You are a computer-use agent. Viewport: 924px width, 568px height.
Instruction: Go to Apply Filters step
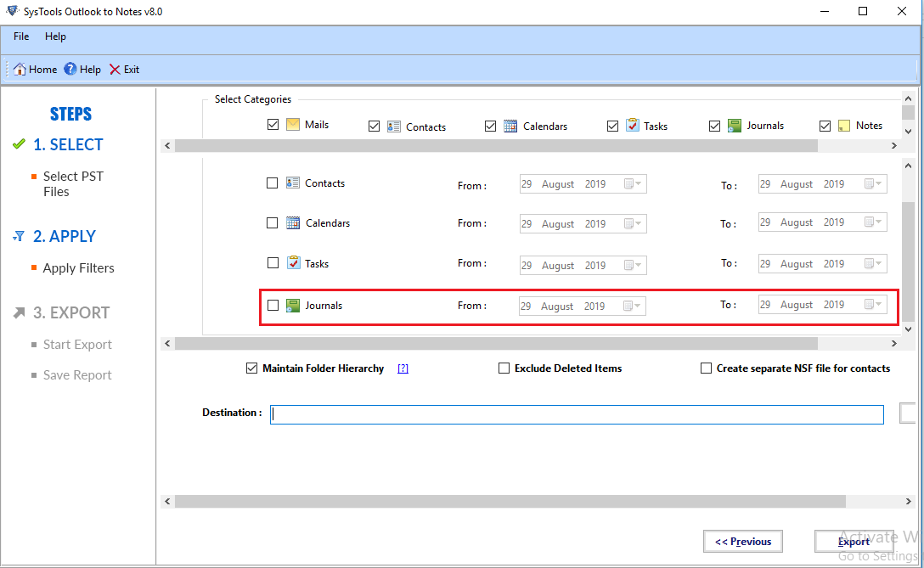click(78, 268)
